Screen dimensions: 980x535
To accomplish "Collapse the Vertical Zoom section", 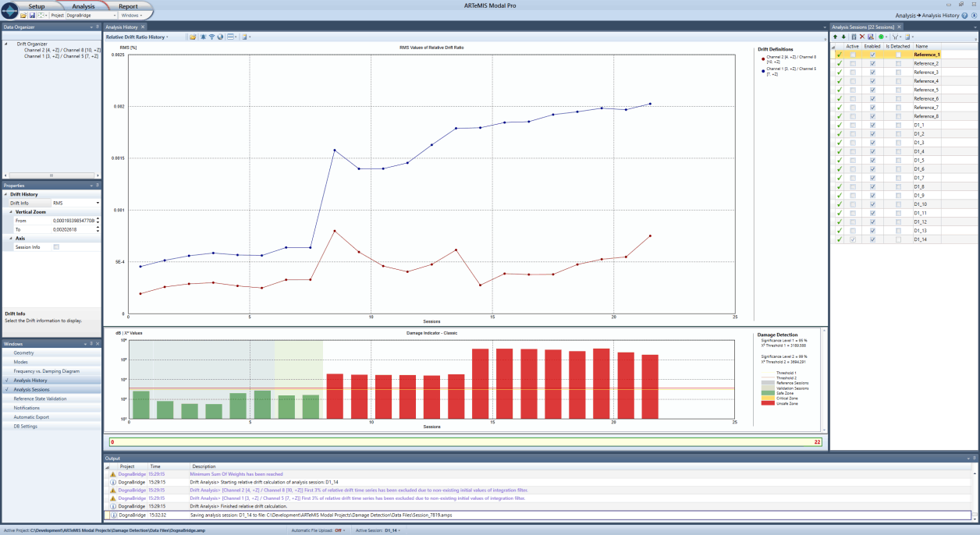I will (11, 212).
